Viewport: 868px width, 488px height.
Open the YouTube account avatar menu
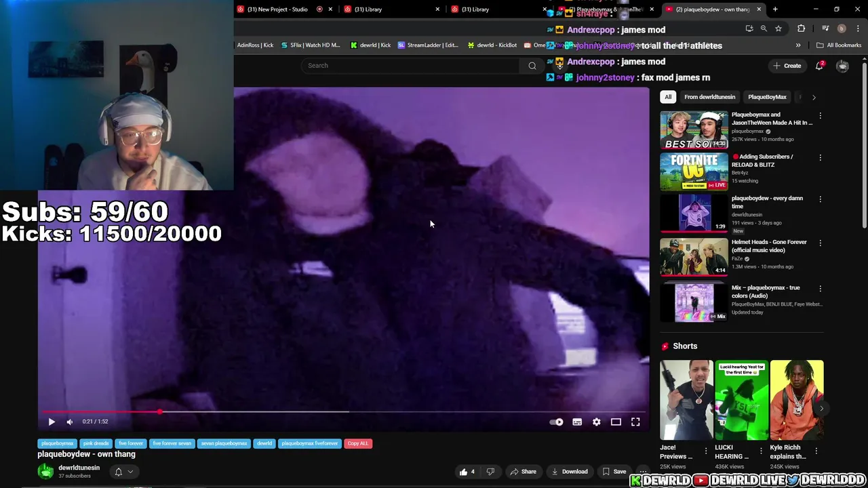coord(842,66)
